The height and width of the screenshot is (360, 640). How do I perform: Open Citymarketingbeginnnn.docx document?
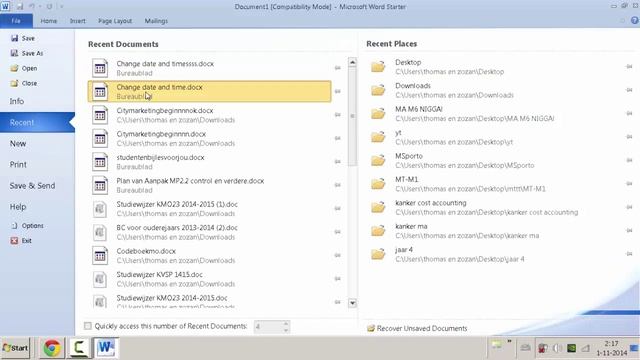click(x=210, y=138)
